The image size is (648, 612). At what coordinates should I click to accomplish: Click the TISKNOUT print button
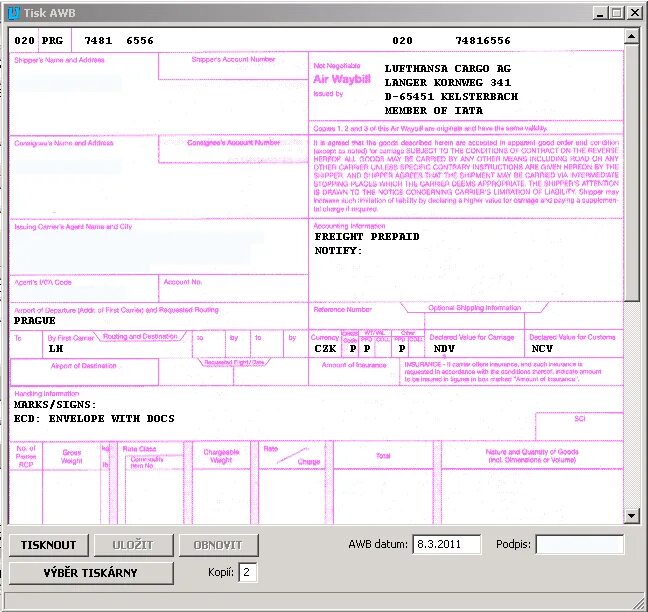[x=49, y=545]
